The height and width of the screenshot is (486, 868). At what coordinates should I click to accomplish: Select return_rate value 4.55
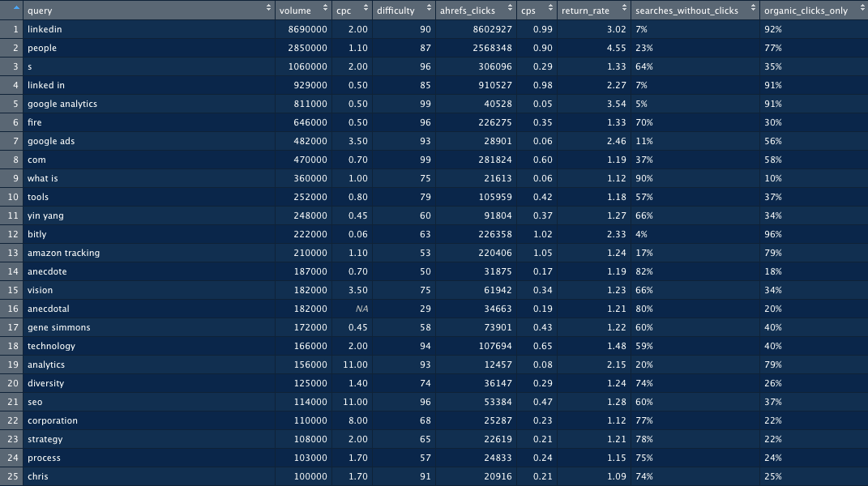click(x=616, y=48)
